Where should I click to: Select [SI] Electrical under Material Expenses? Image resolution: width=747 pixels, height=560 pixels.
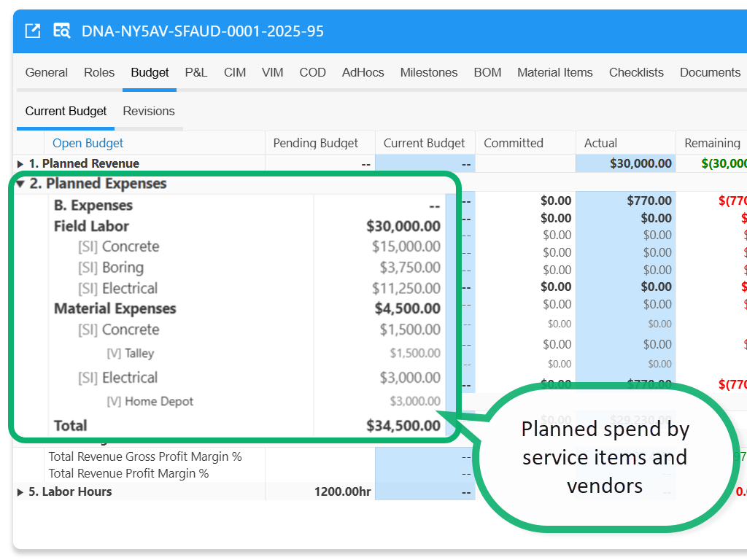[117, 378]
